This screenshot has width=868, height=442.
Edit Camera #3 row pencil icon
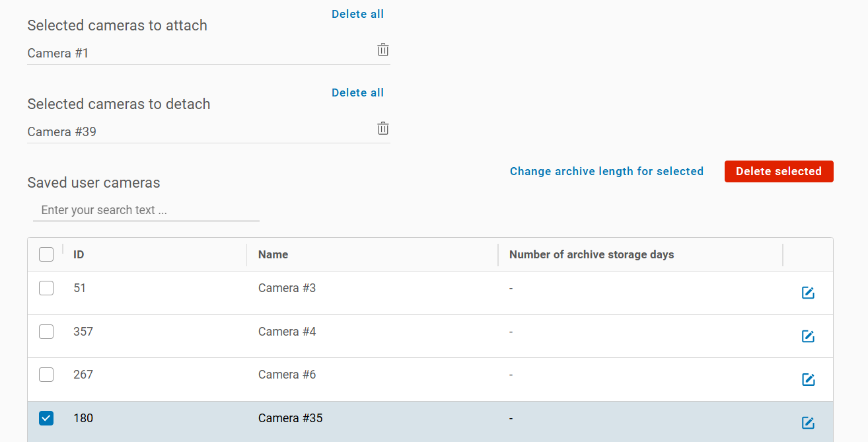coord(807,293)
